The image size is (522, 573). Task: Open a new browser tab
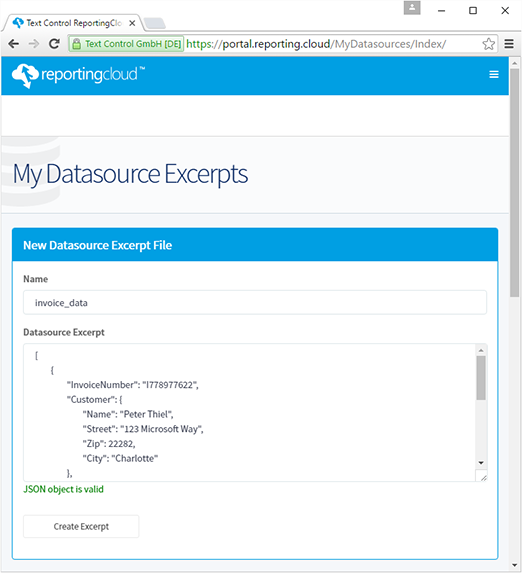click(x=154, y=24)
